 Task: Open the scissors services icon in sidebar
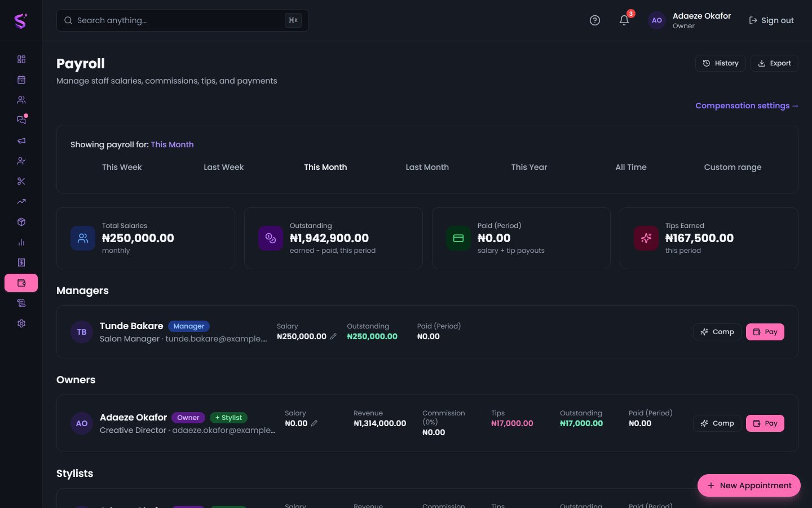pos(21,181)
